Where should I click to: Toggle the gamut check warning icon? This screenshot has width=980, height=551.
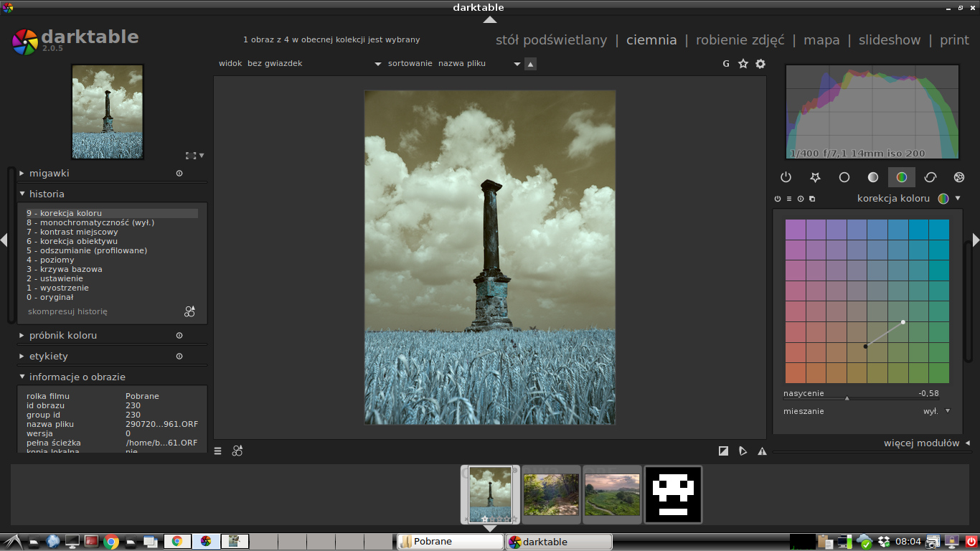point(762,451)
